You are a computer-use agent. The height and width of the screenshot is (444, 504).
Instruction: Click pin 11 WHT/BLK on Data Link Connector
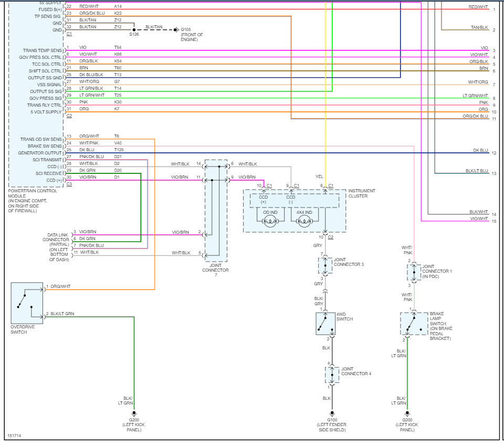click(86, 252)
